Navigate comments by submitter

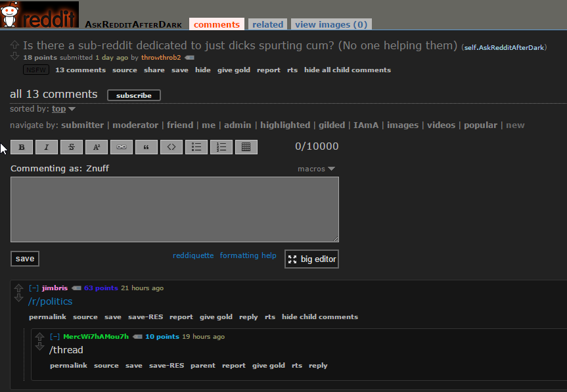pos(82,125)
